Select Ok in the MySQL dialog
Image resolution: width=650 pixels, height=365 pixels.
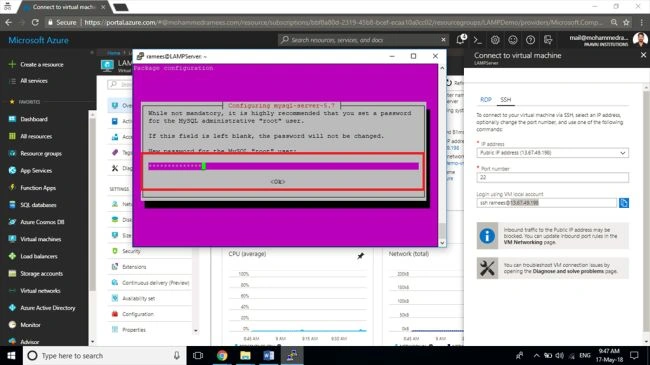[277, 182]
